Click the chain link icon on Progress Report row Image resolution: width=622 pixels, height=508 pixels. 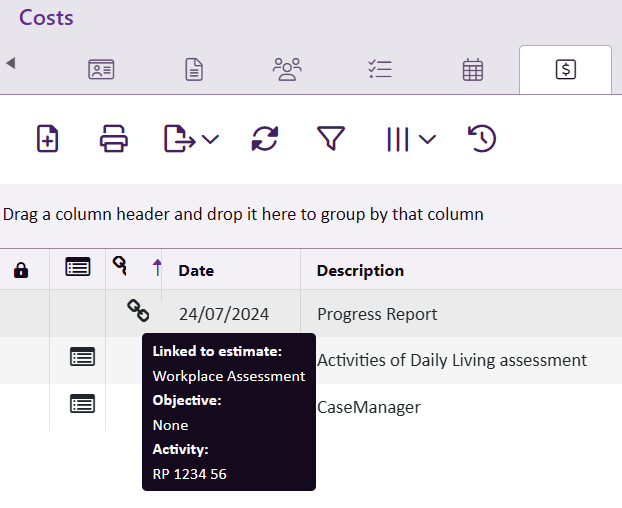pos(138,311)
